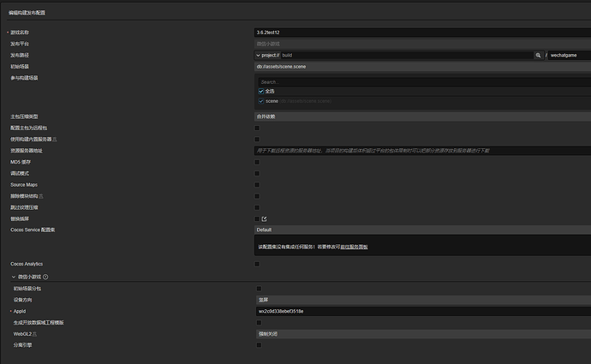Enable the 使用构建内置服务器 checkbox

(x=257, y=140)
